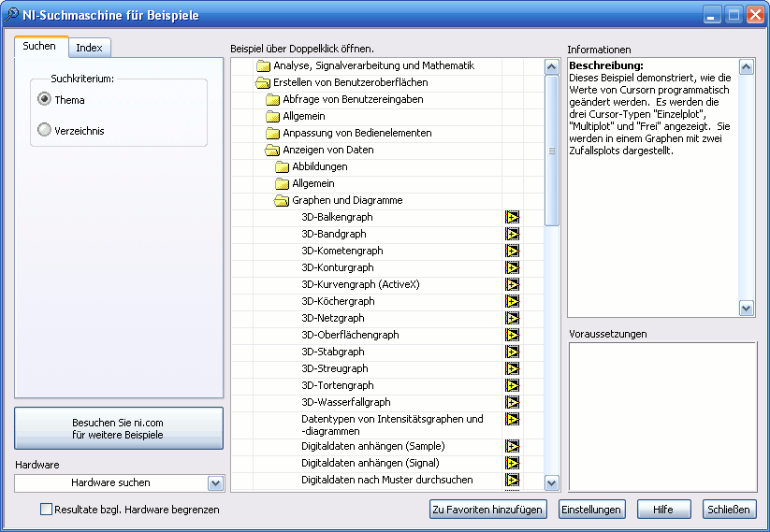Screen dimensions: 770x532
Task: Select Allgemein under Anzeigen von Daten
Action: tap(313, 183)
